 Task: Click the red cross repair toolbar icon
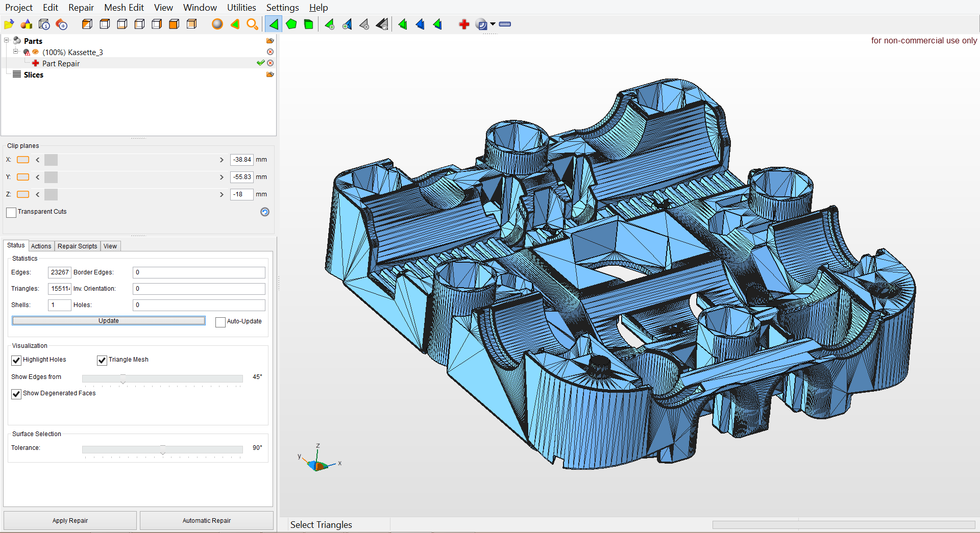point(464,24)
